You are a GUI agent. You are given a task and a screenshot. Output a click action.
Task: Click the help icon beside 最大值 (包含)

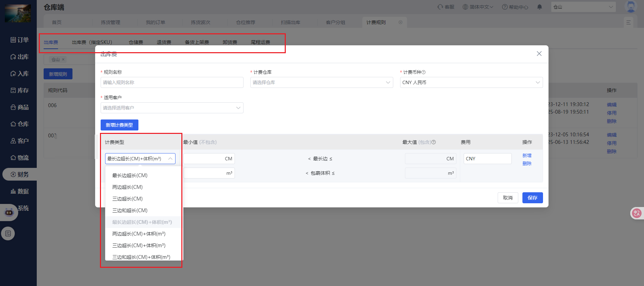pyautogui.click(x=433, y=142)
